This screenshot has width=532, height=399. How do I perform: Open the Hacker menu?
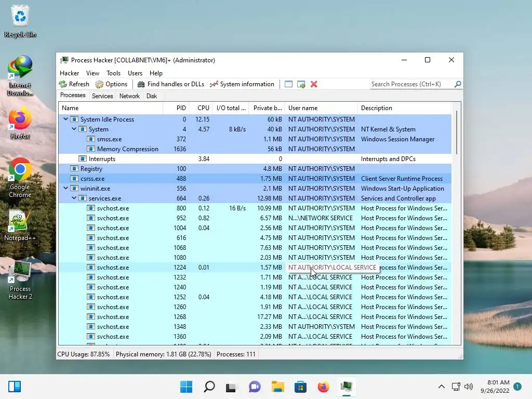pyautogui.click(x=69, y=73)
